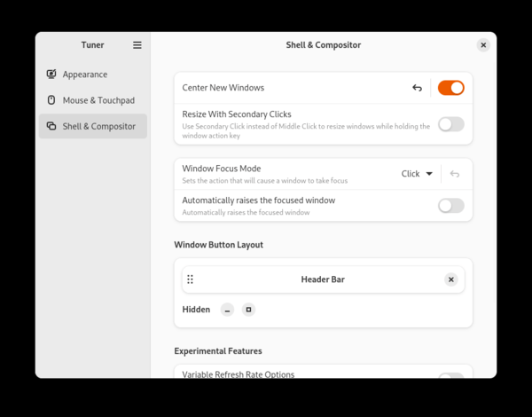Disable Center New Windows switch
Viewport: 532px width, 417px height.
pos(450,88)
